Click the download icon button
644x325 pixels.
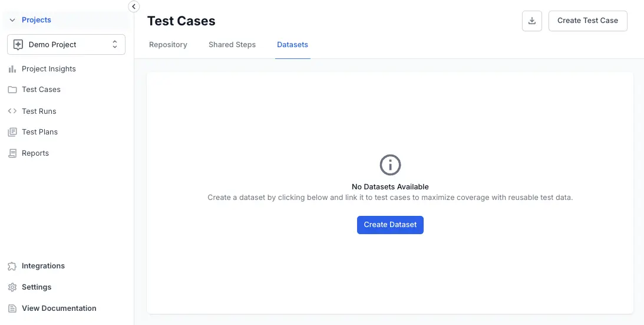(x=531, y=21)
